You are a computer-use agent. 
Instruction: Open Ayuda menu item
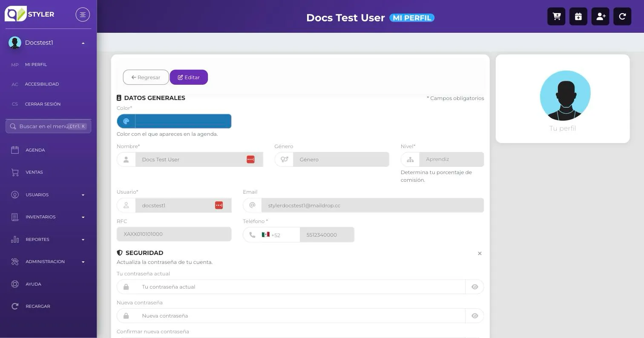click(x=33, y=284)
